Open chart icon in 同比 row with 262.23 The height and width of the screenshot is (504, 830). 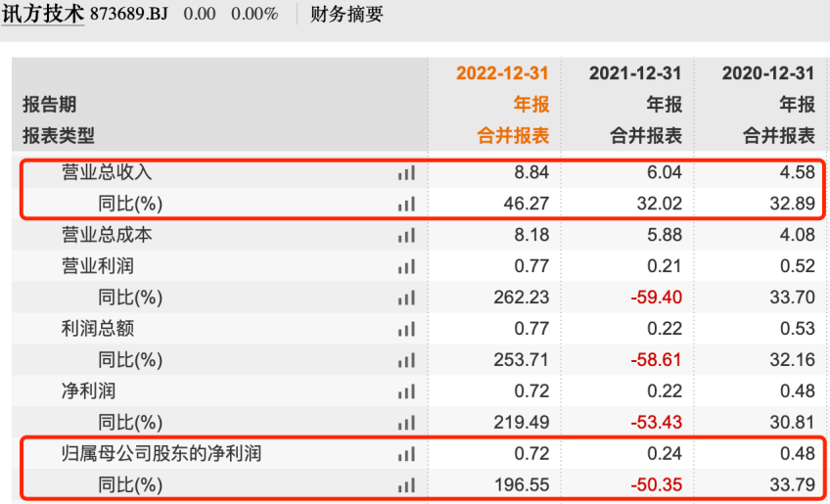click(x=406, y=298)
